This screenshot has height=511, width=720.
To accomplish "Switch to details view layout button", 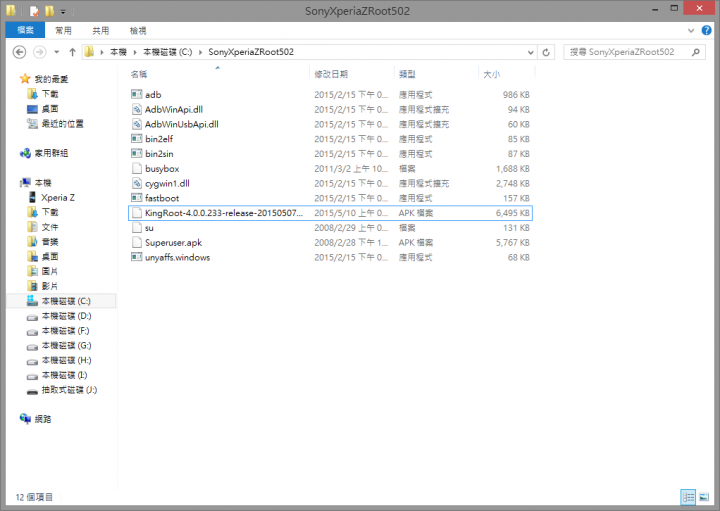I will (x=688, y=497).
